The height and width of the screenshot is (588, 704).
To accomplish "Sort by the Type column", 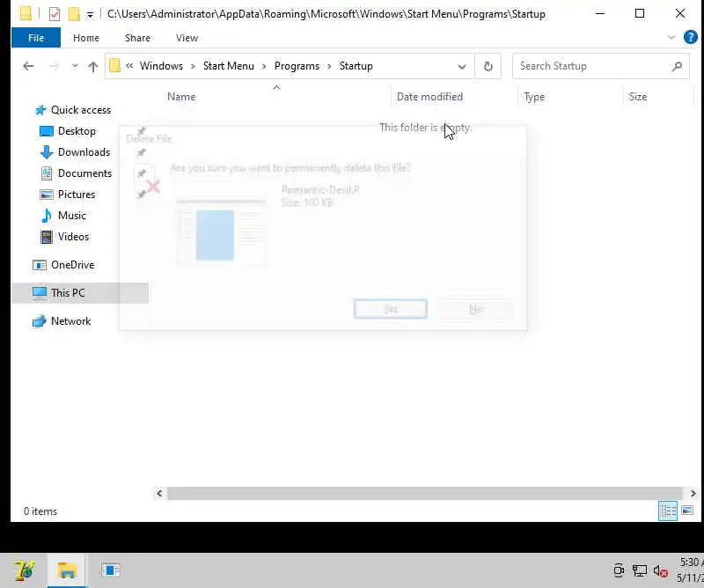I will click(x=534, y=97).
